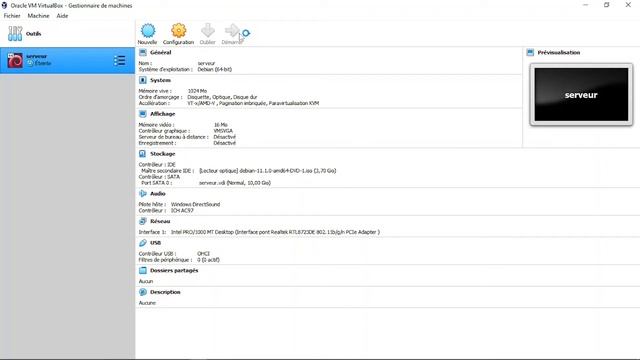The width and height of the screenshot is (640, 360).
Task: Click the serveur preview thumbnail
Action: tap(581, 95)
